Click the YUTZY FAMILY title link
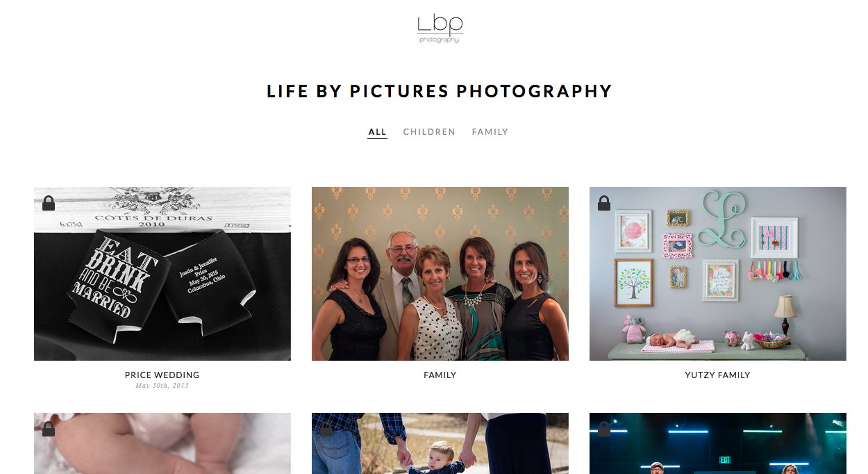This screenshot has height=474, width=868. (718, 375)
